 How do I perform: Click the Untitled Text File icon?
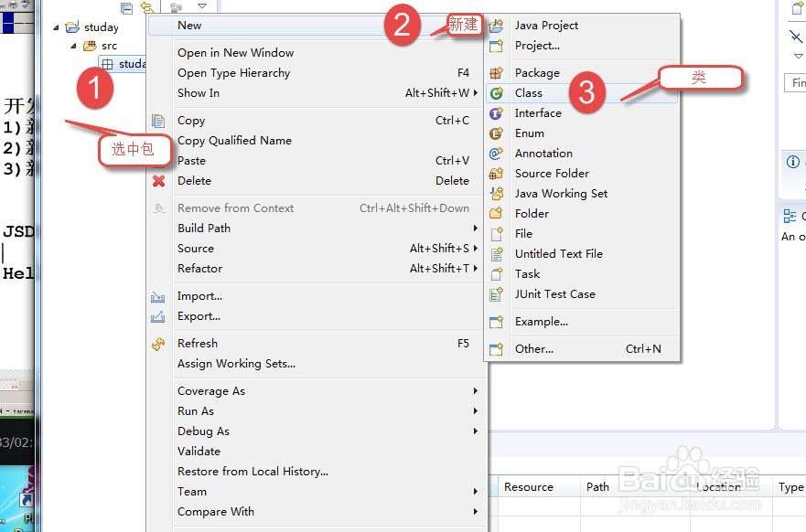496,254
